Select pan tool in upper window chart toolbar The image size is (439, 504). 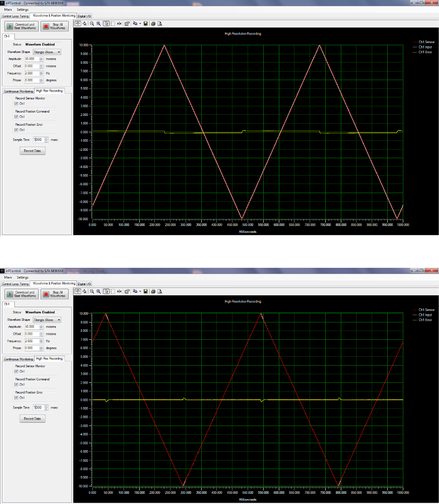pos(84,23)
